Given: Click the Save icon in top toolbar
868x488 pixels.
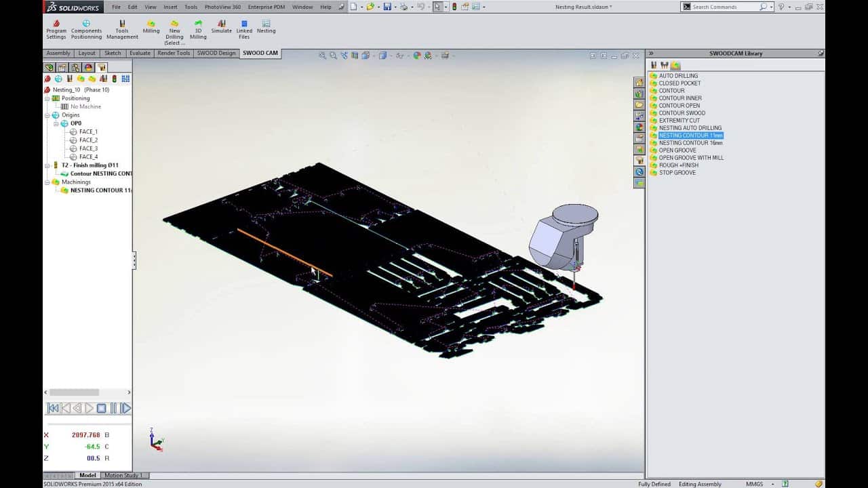Looking at the screenshot, I should click(387, 7).
